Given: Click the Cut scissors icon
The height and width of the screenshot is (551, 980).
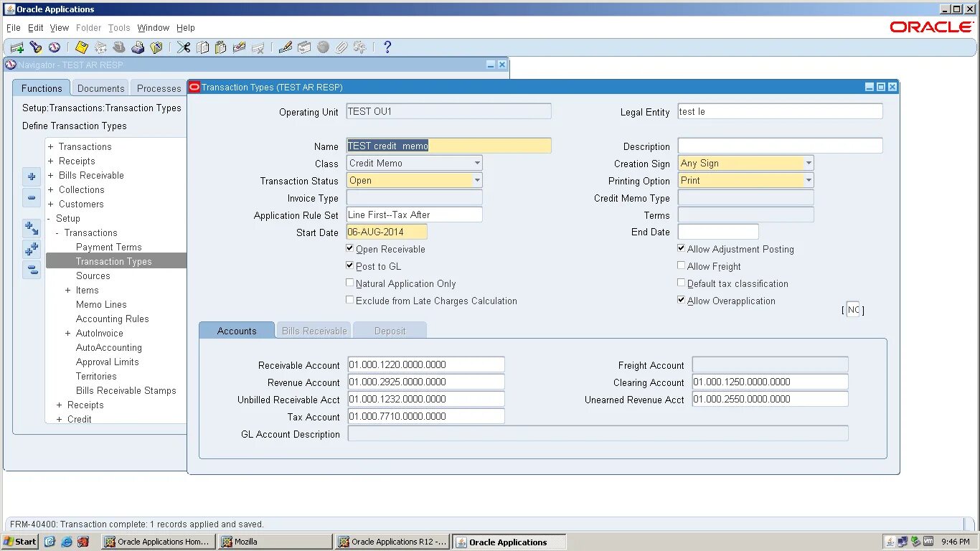Looking at the screenshot, I should click(x=184, y=47).
